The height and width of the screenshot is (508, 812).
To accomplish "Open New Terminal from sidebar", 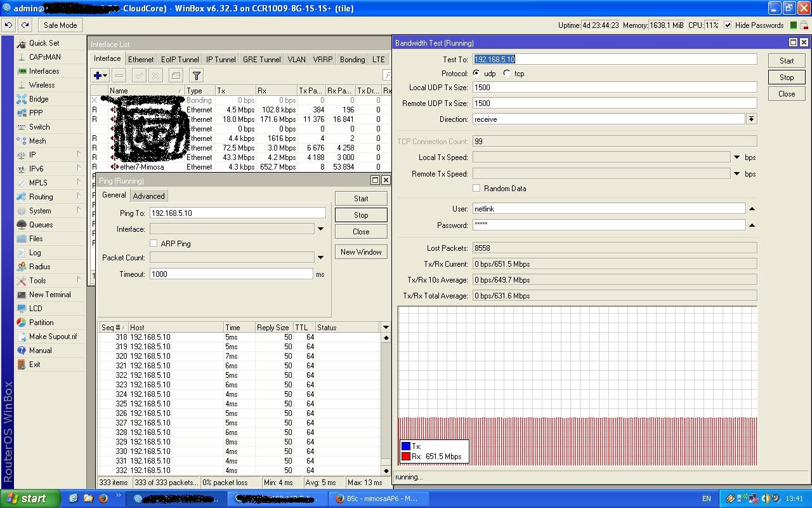I will tap(49, 295).
